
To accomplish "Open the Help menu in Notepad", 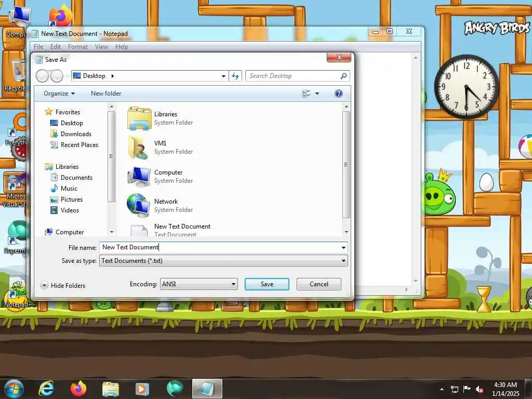I will (122, 47).
